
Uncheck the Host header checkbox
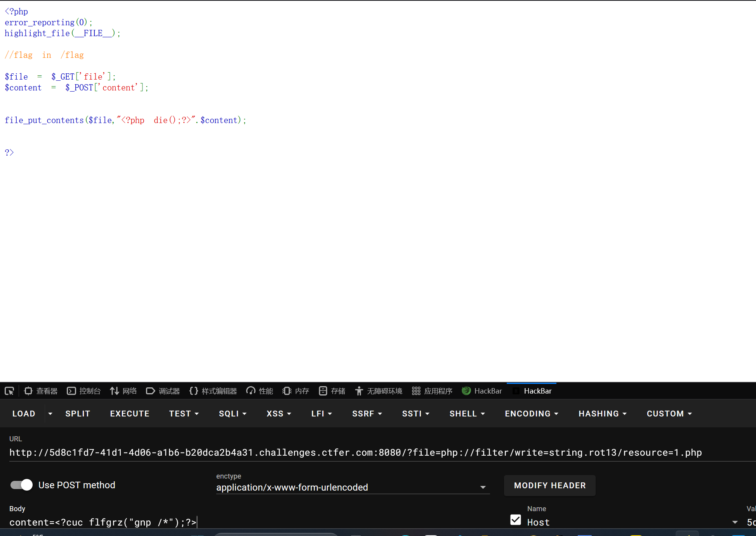[x=516, y=520]
